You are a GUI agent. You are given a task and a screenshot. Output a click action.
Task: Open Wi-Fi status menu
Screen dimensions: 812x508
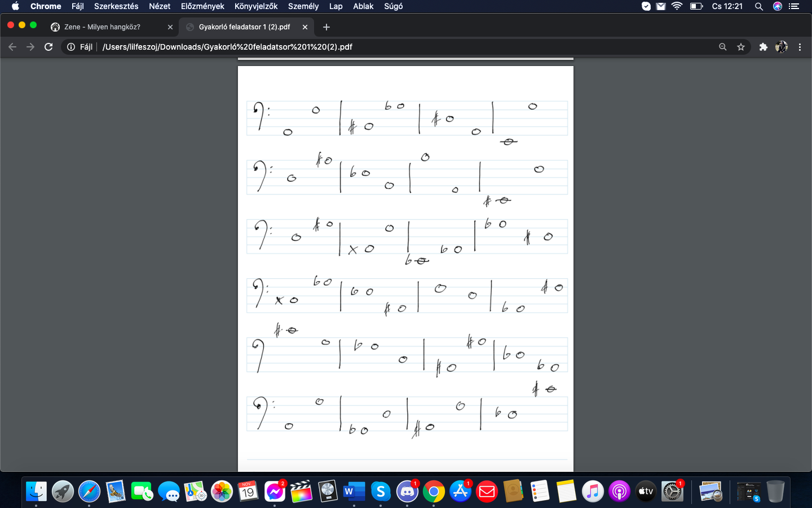677,6
